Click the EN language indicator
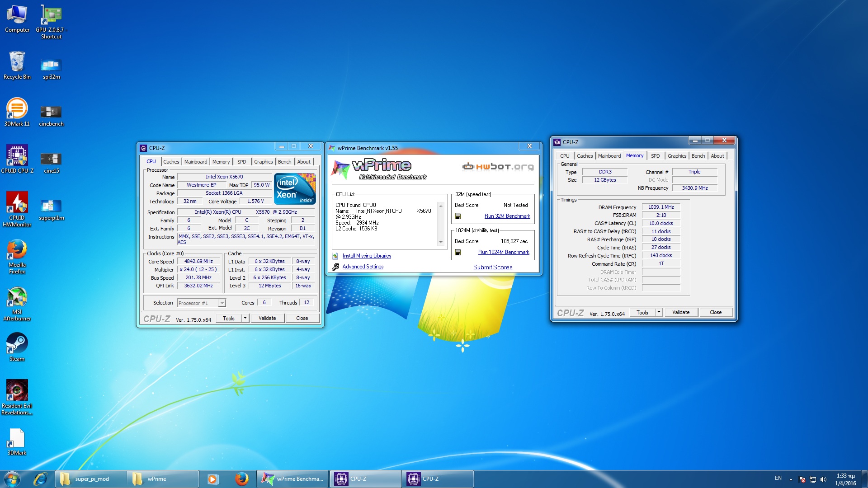Image resolution: width=868 pixels, height=488 pixels. click(x=778, y=478)
